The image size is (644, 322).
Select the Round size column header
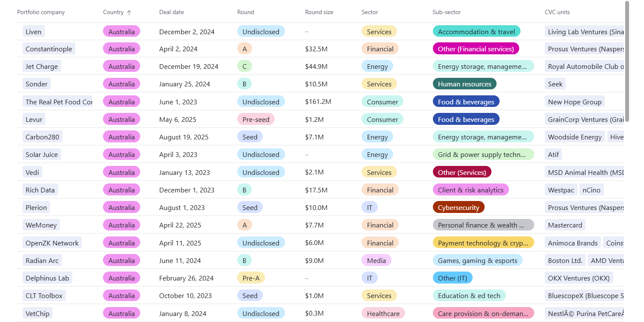tap(319, 12)
